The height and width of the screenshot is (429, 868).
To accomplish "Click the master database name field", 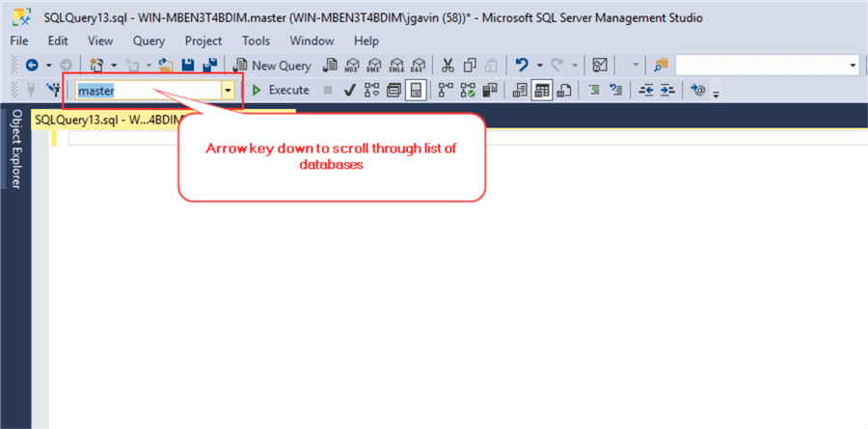I will click(x=148, y=91).
